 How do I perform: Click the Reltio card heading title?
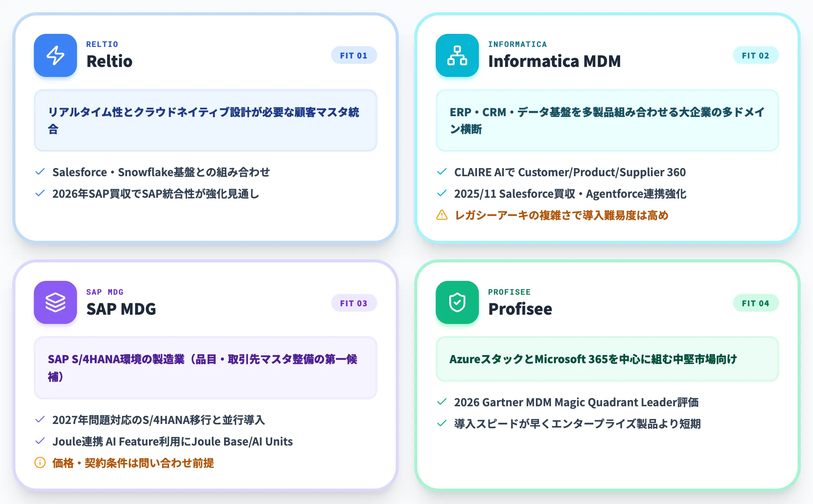[109, 61]
